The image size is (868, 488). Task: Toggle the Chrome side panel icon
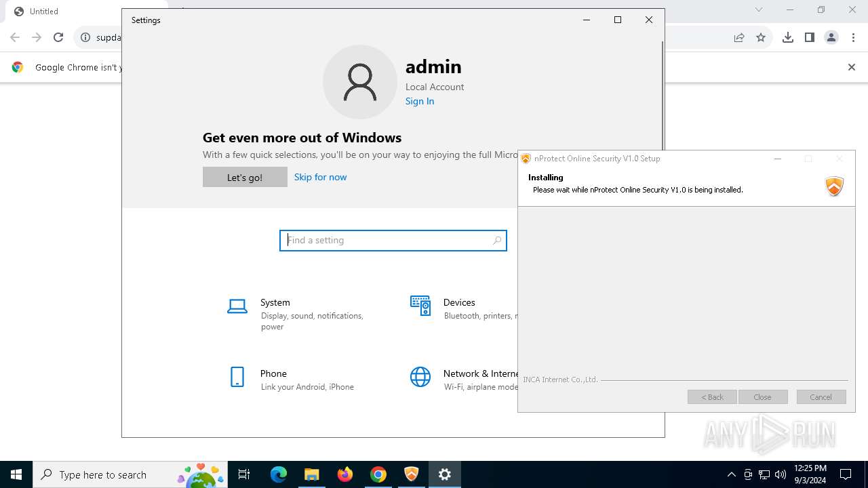click(x=810, y=37)
